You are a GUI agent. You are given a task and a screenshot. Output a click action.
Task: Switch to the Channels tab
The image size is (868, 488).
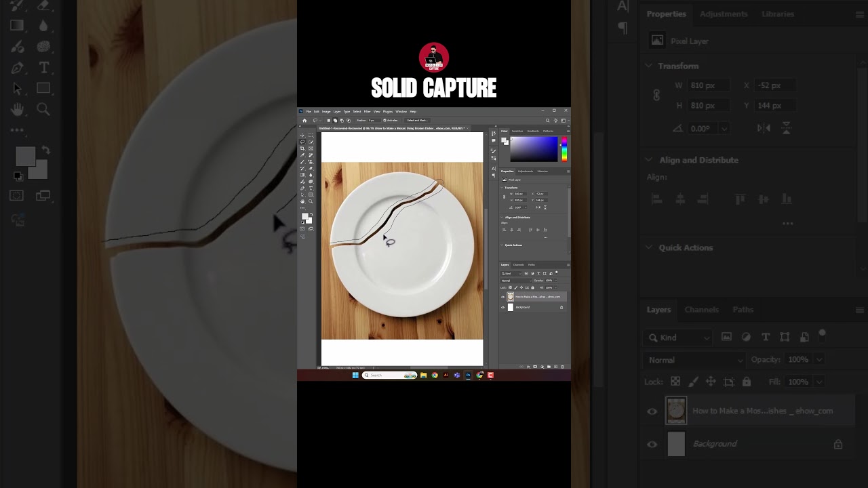[519, 265]
